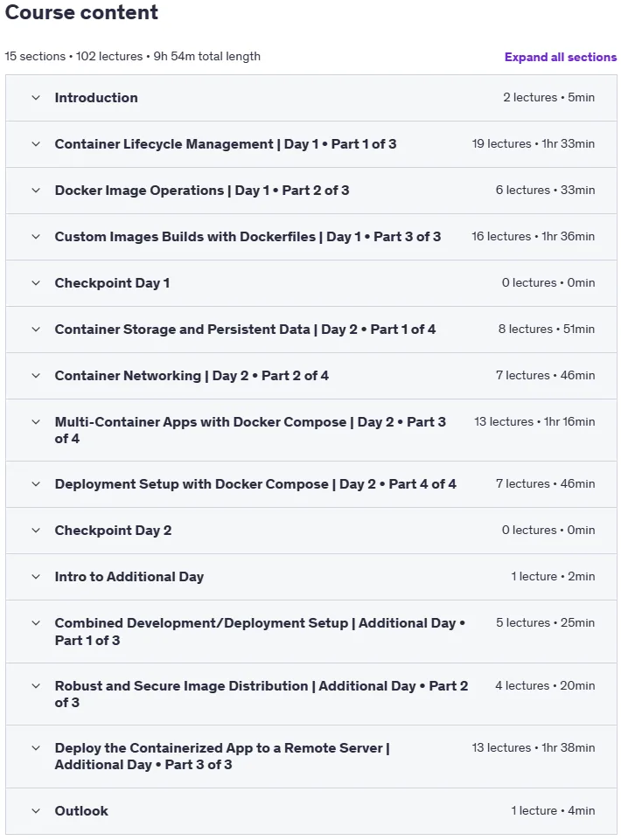This screenshot has width=621, height=840.
Task: Expand the Outlook section chevron
Action: coord(36,810)
